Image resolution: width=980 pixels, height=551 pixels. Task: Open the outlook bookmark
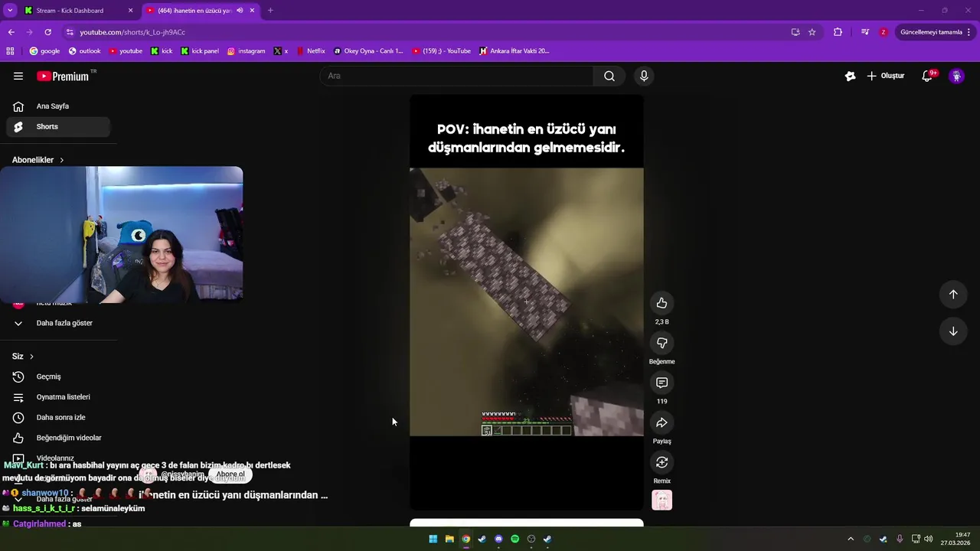(84, 51)
